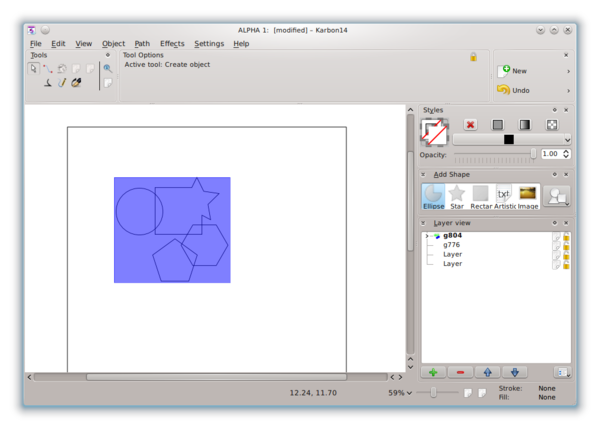Toggle the lock on g804 layer
Viewport: 600px width, 429px height.
566,236
